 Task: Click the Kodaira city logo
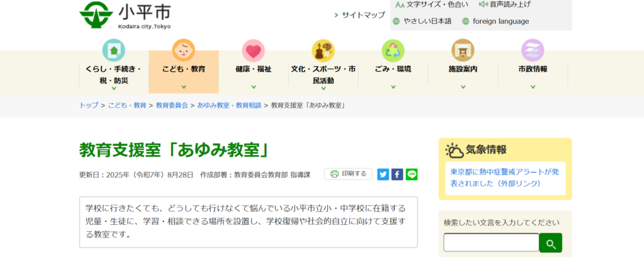click(125, 15)
